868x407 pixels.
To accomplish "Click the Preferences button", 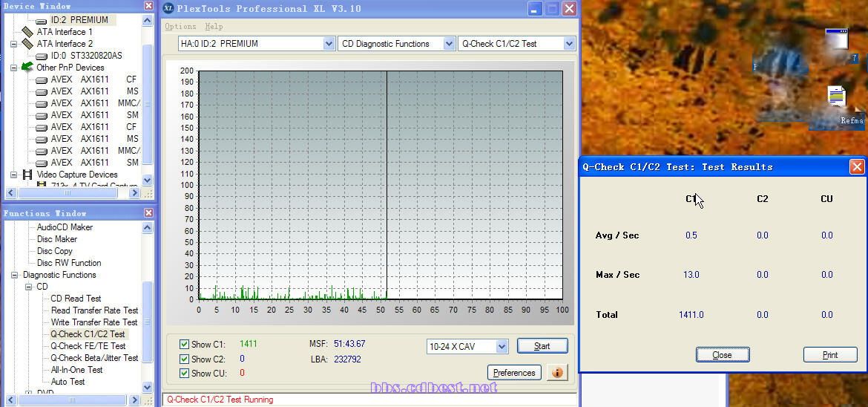I will tap(514, 373).
